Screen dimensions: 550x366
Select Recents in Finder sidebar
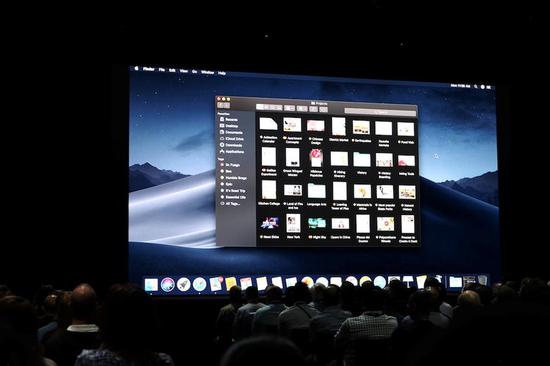pyautogui.click(x=229, y=119)
